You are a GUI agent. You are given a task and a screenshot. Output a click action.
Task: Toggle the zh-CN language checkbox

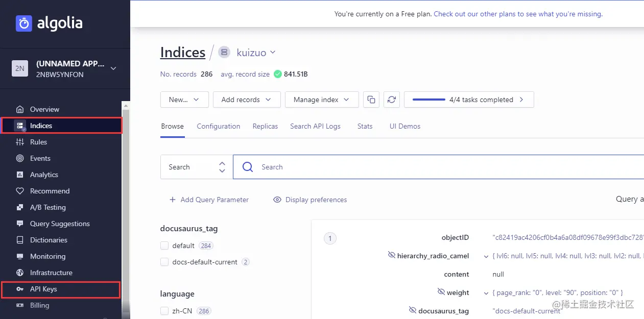164,311
